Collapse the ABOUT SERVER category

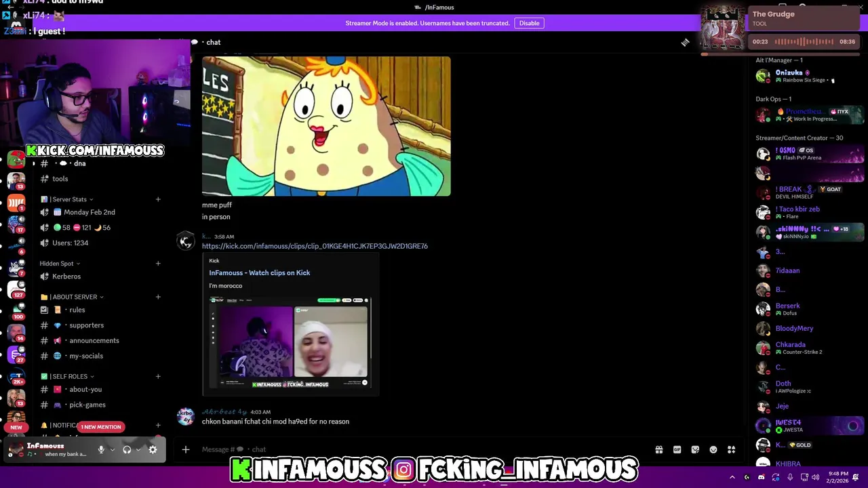[x=72, y=297]
